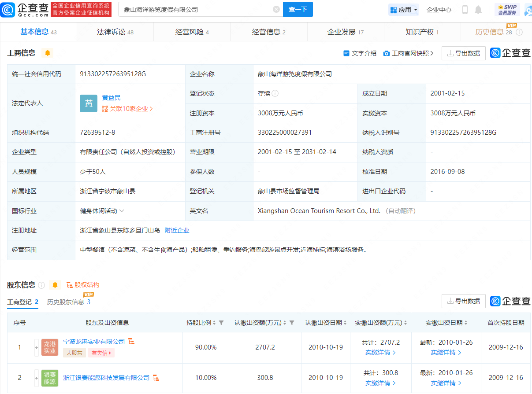The width and height of the screenshot is (532, 394).
Task: Open 宁波龙港实业有限公司 company page
Action: [x=94, y=342]
